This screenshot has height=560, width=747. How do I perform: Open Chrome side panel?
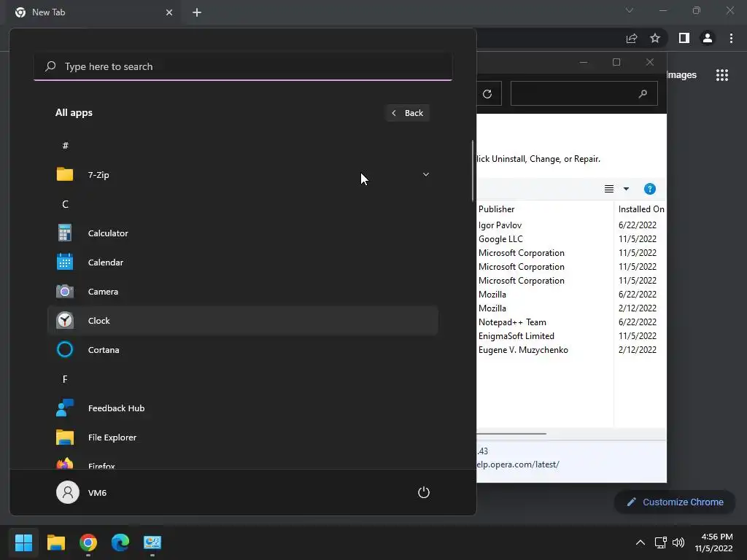tap(684, 38)
